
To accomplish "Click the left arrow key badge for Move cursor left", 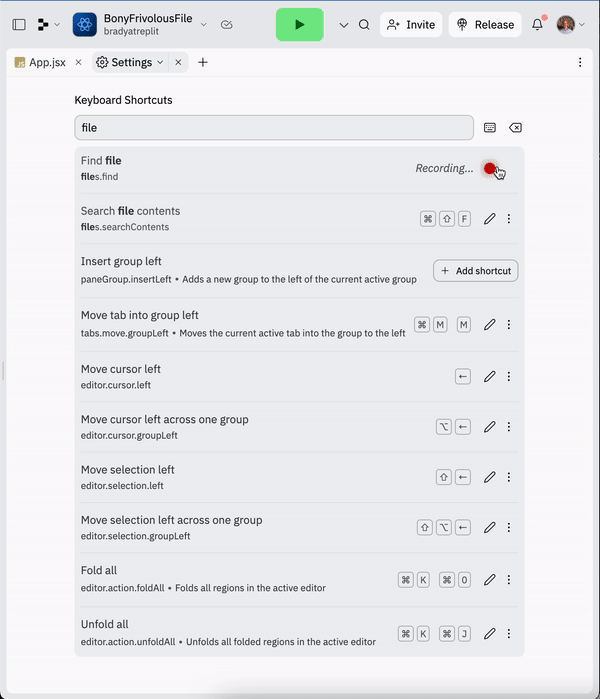I will pyautogui.click(x=463, y=377).
